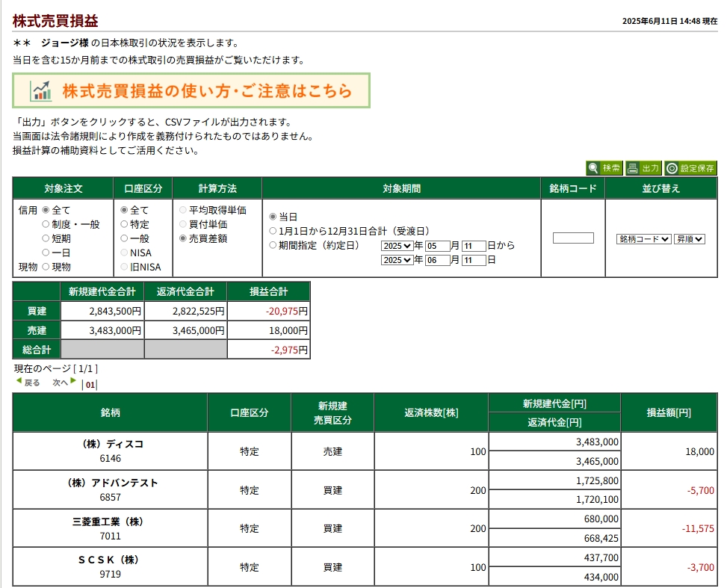Click the 戻る previous page link

pyautogui.click(x=28, y=383)
